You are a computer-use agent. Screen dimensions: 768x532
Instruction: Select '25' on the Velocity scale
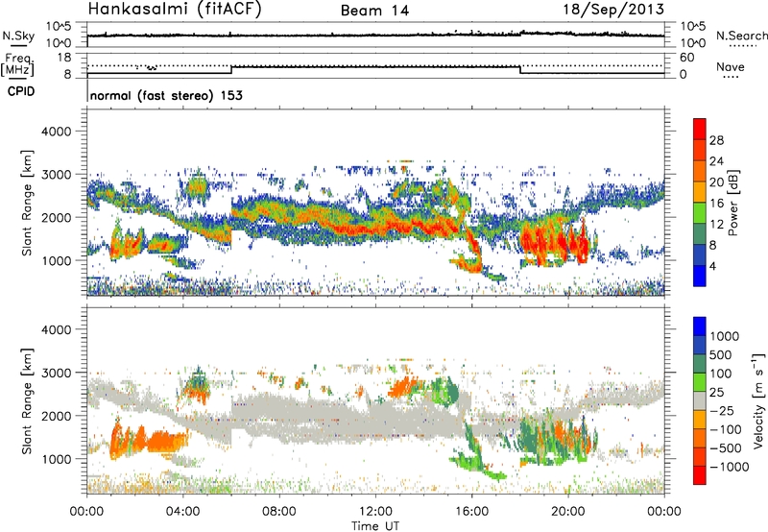pos(717,392)
